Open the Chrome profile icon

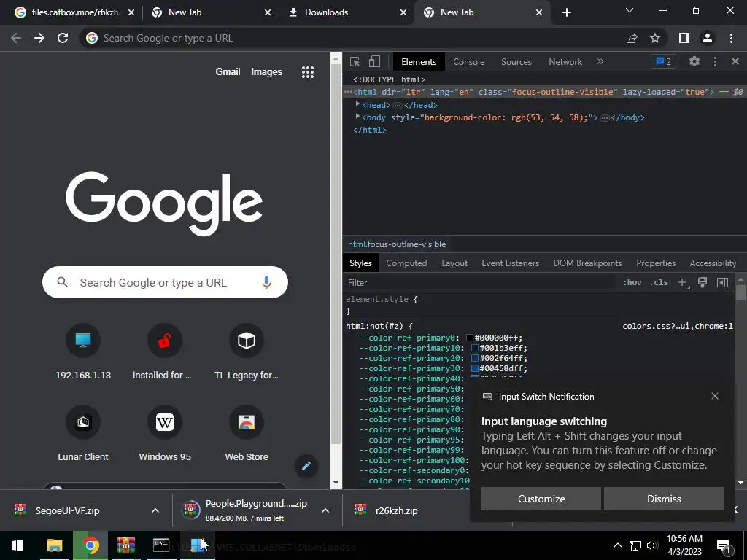coord(708,38)
